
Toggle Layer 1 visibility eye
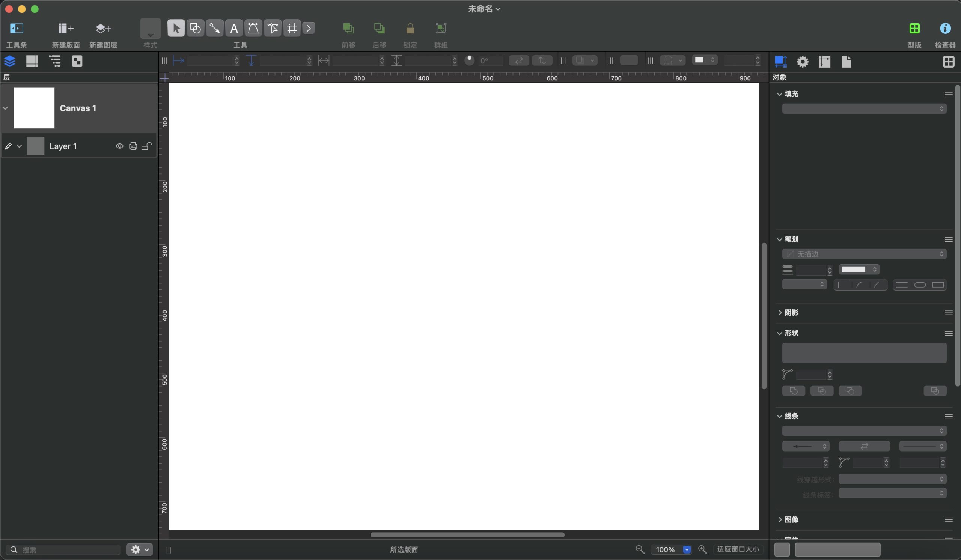coord(119,146)
